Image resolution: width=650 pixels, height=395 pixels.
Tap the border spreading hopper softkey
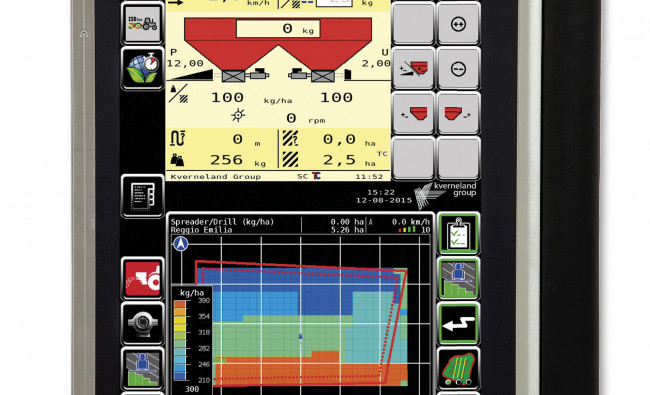coord(413,68)
